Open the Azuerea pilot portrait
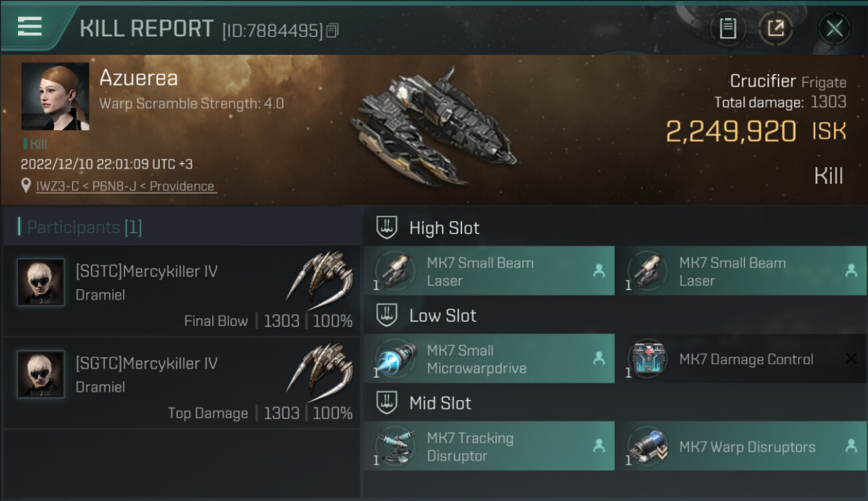The width and height of the screenshot is (868, 501). click(55, 96)
